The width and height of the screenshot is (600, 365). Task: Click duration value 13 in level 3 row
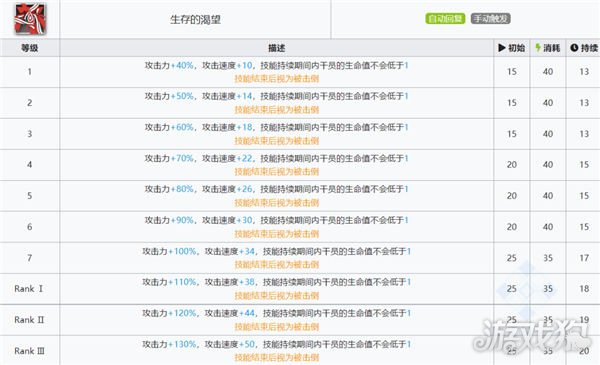pyautogui.click(x=584, y=134)
